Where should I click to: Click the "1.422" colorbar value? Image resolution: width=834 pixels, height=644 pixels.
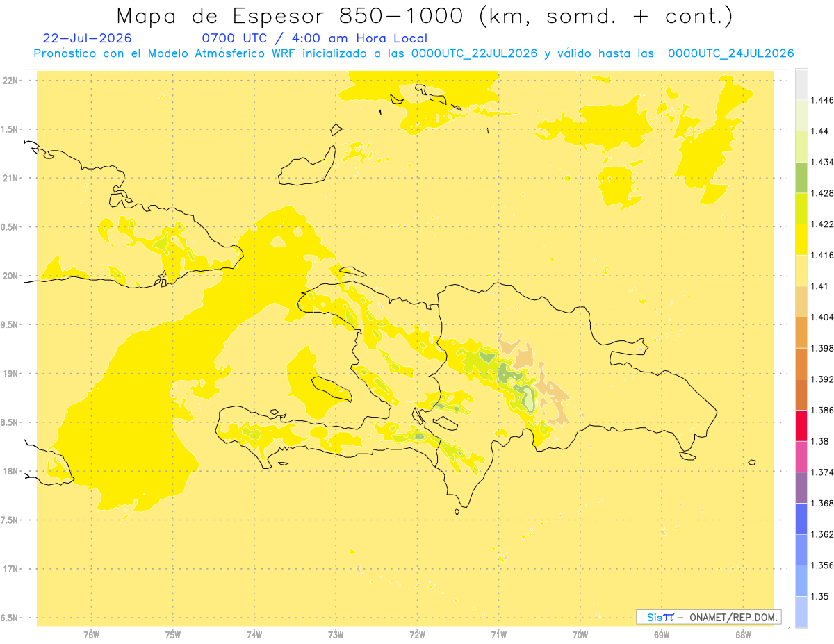pyautogui.click(x=822, y=224)
